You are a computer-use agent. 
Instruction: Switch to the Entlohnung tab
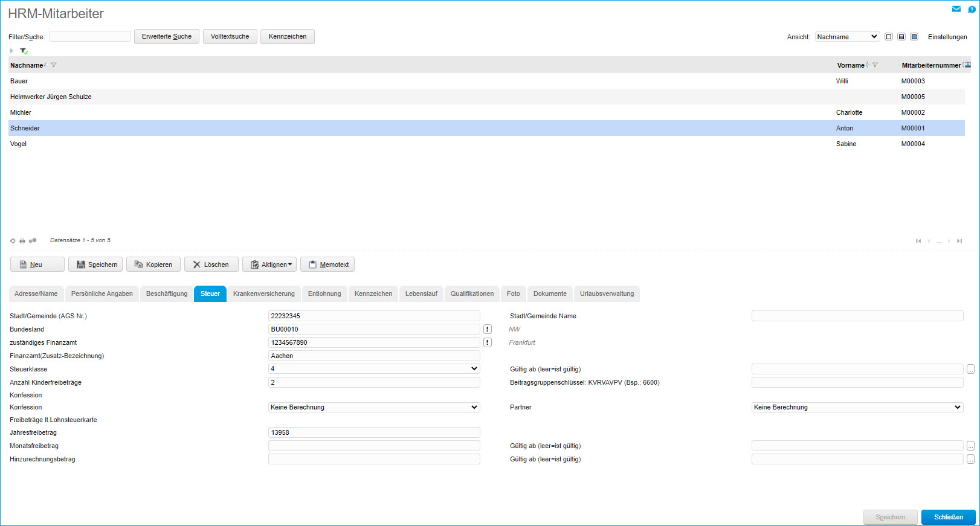pyautogui.click(x=324, y=293)
